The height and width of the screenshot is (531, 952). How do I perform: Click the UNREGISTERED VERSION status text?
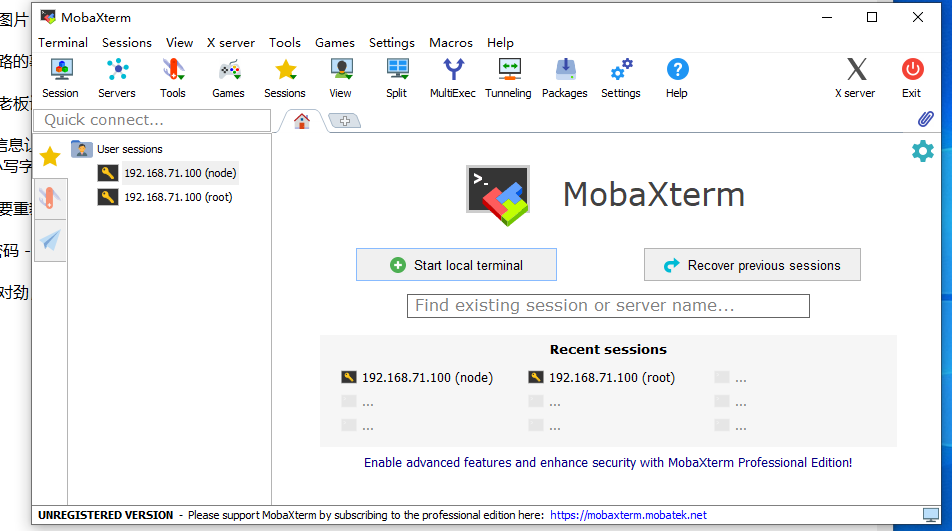(106, 515)
